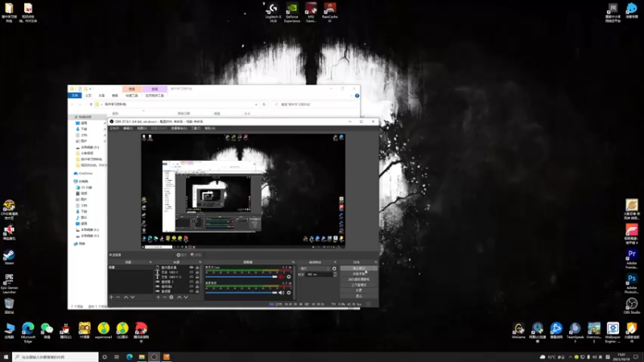Open GeForce Experience desktop icon

292,12
